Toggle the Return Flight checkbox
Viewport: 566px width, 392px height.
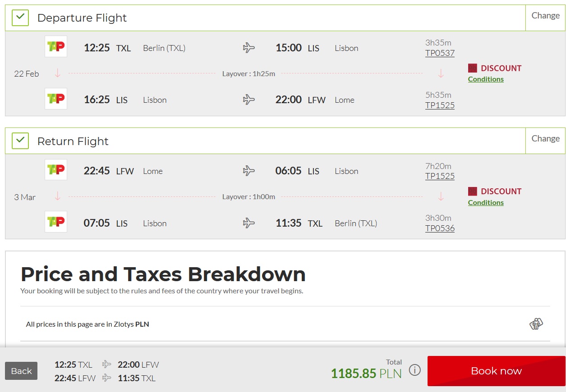(x=20, y=141)
